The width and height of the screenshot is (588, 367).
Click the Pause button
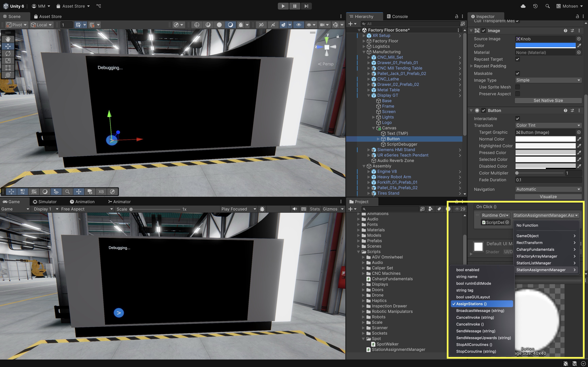[x=295, y=6]
